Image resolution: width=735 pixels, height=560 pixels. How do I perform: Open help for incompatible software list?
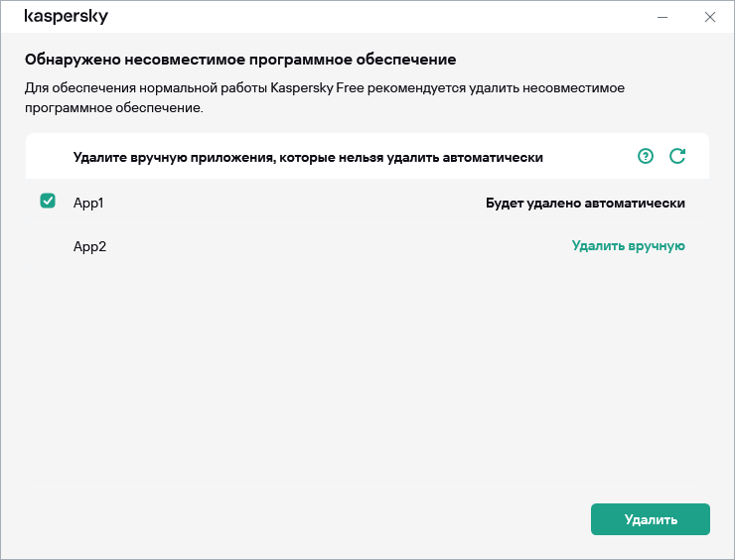(646, 156)
